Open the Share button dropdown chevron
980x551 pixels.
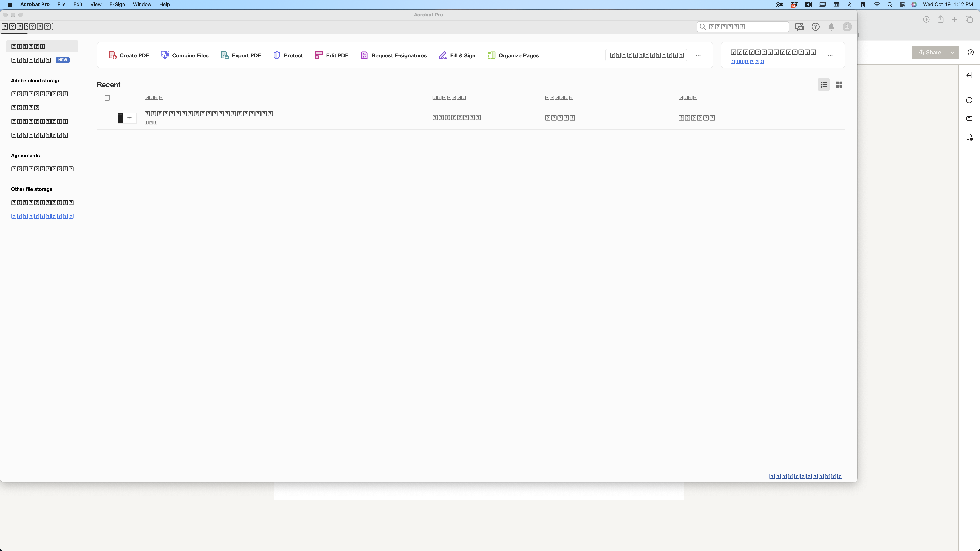(952, 52)
